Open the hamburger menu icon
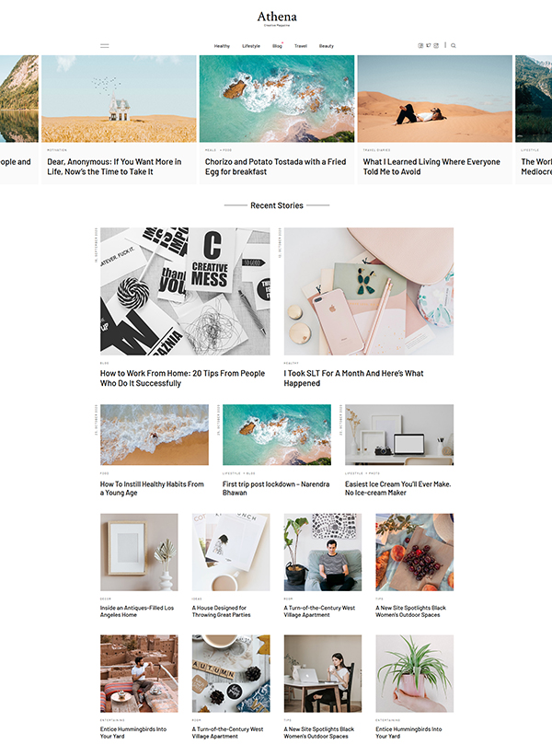 105,46
